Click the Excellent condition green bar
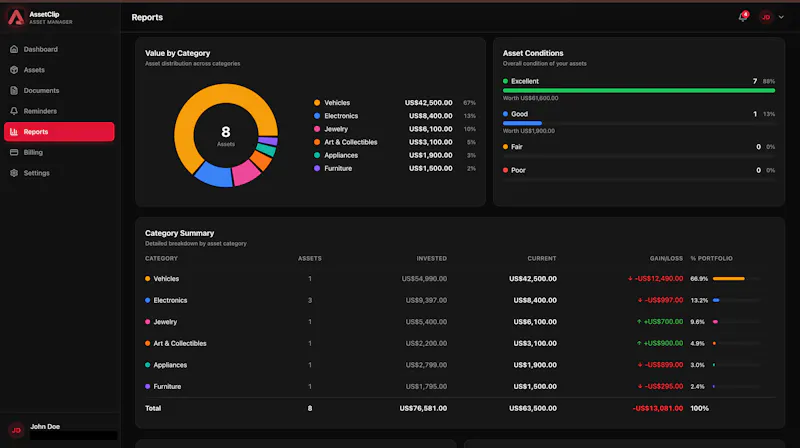The width and height of the screenshot is (800, 448). (639, 91)
